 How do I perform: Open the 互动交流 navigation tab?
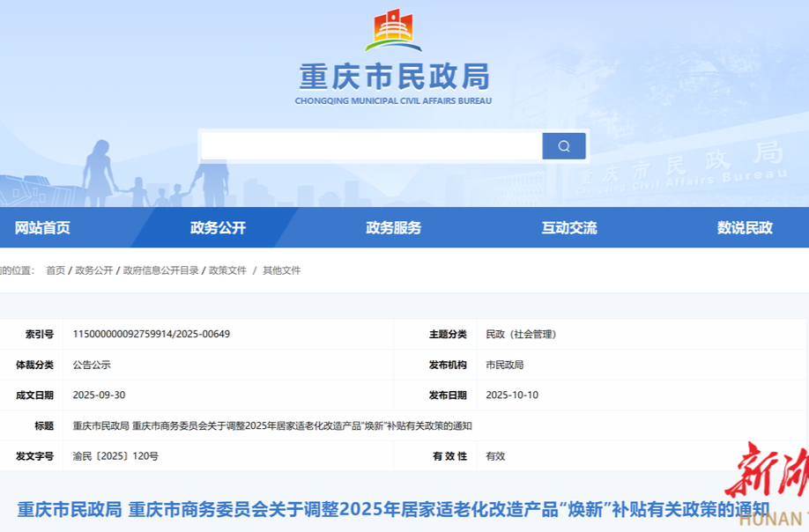(568, 227)
